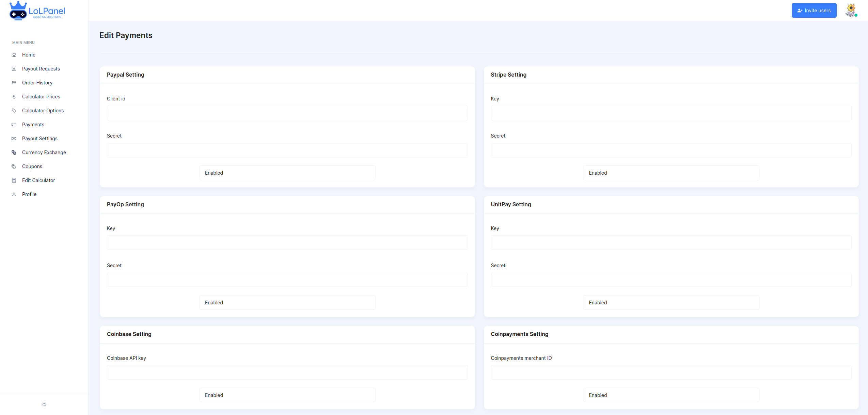Focus the Paypal Client id field

click(x=287, y=113)
